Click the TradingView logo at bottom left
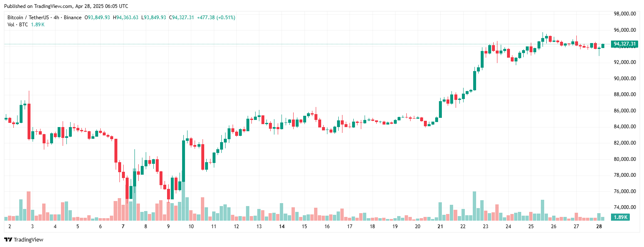Viewport: 644px width, 247px height. [x=24, y=239]
